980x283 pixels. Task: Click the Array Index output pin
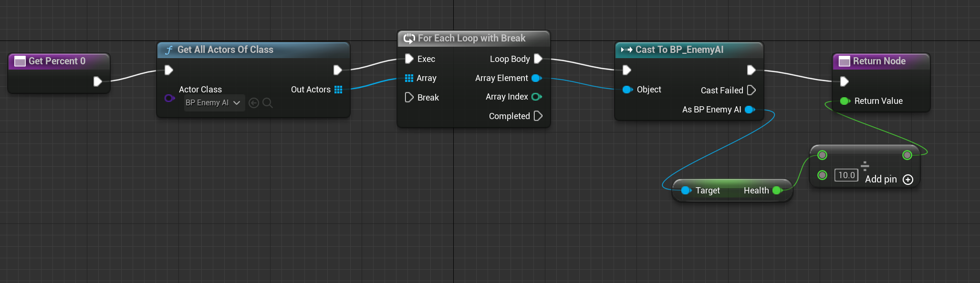click(x=536, y=97)
